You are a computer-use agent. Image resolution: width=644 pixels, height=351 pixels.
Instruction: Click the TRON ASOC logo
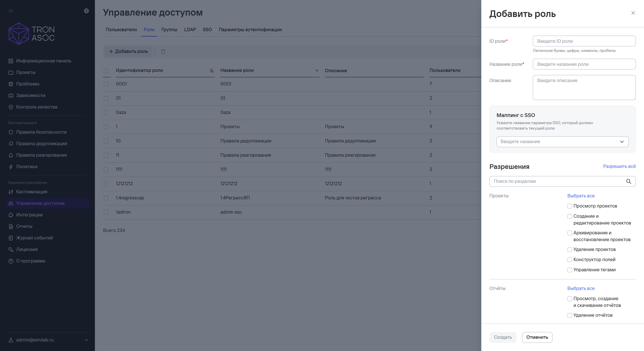[x=32, y=34]
